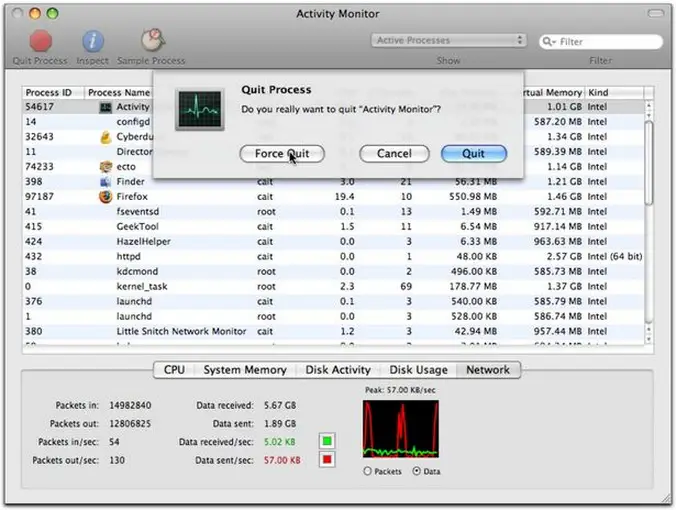Click the process list vertical scrollbar thumb
The image size is (676, 510).
coord(649,163)
